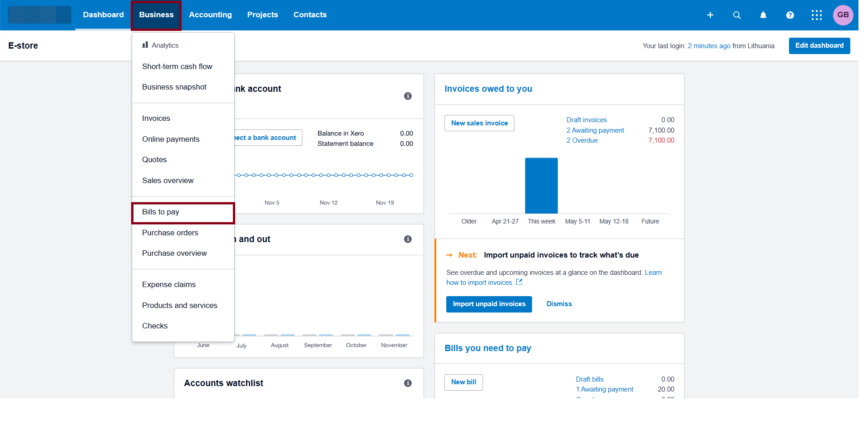Open Online payments menu entry
Viewport: 868px width, 427px height.
click(x=183, y=139)
